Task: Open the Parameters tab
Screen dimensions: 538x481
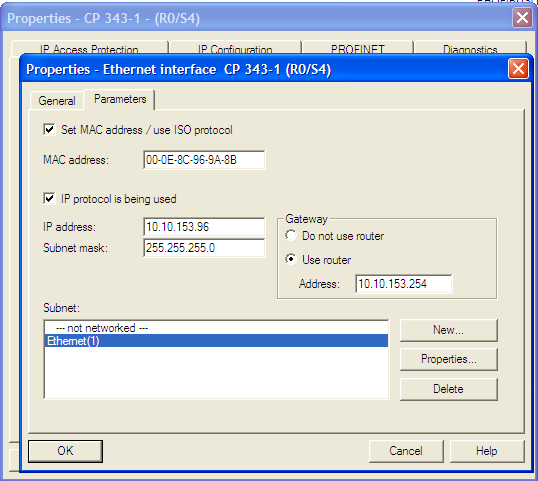Action: click(x=120, y=99)
